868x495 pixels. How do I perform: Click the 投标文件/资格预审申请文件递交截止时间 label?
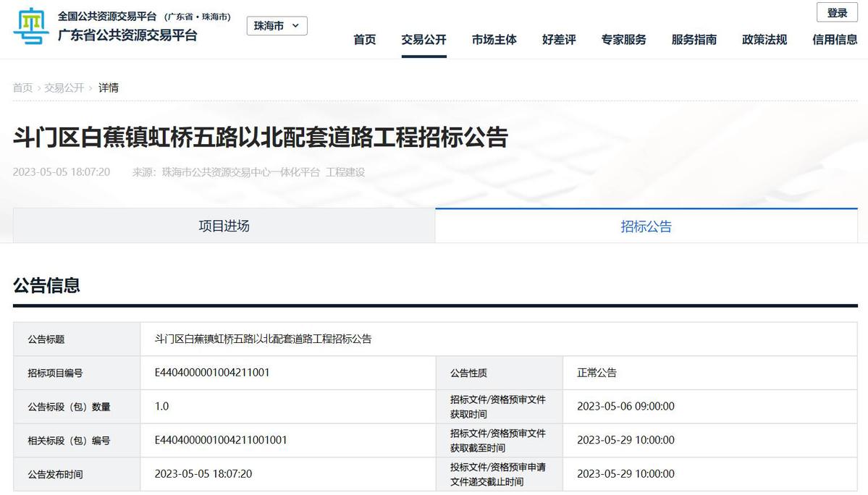(x=497, y=474)
